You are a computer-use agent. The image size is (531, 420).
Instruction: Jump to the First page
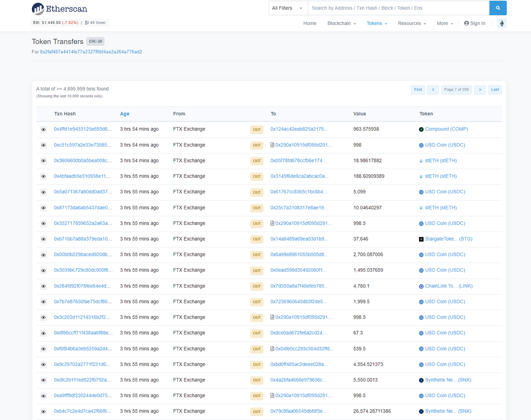click(x=418, y=90)
